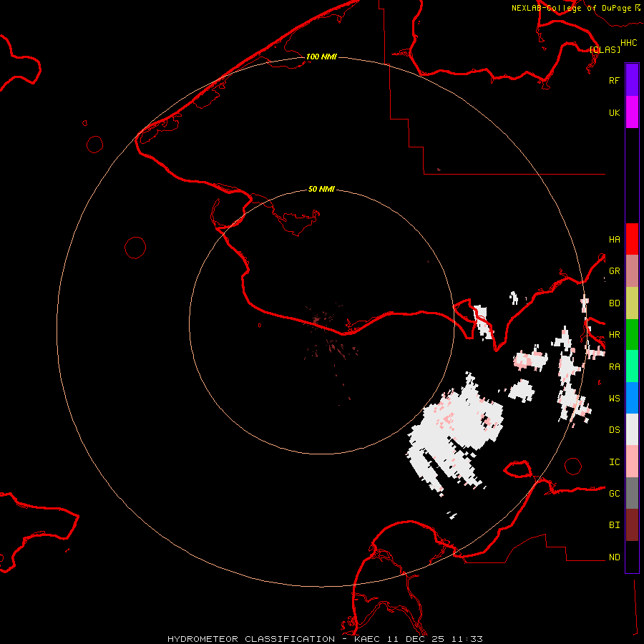The width and height of the screenshot is (644, 644).
Task: Click the HA legend label
Action: point(614,239)
